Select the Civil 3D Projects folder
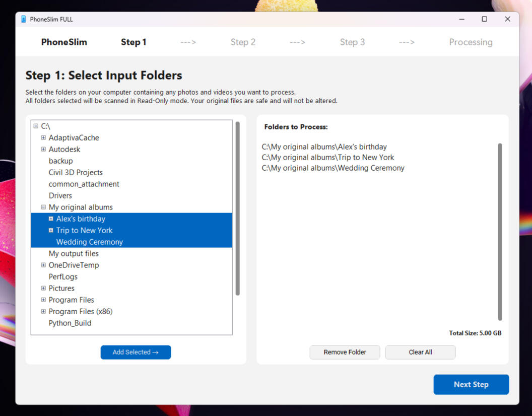Screen dimensions: 532x416 pyautogui.click(x=76, y=172)
